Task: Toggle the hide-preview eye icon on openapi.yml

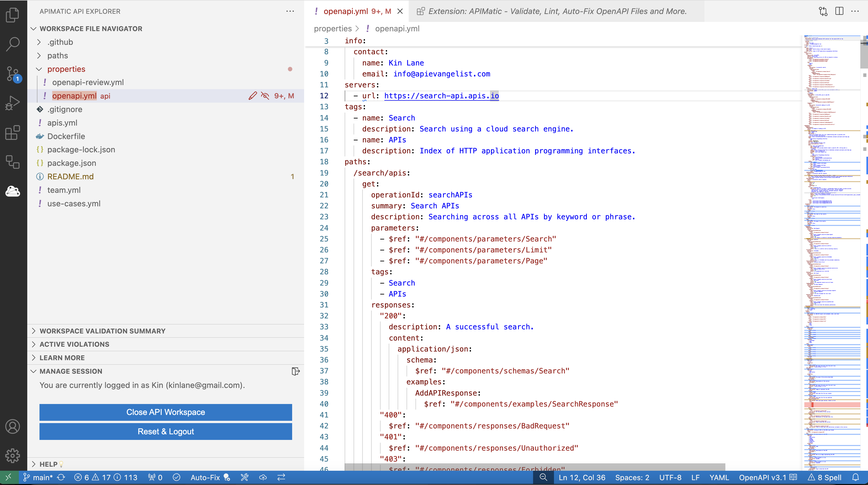Action: point(265,96)
